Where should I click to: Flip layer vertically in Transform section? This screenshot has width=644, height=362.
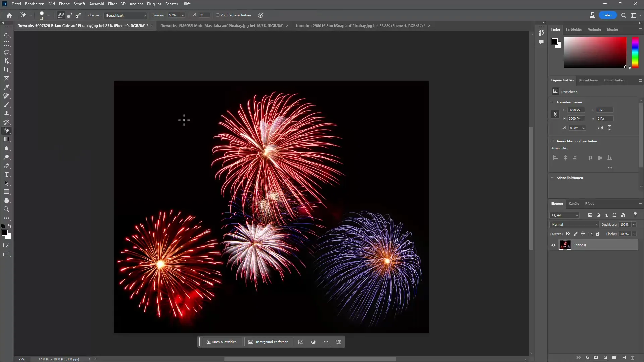point(609,128)
